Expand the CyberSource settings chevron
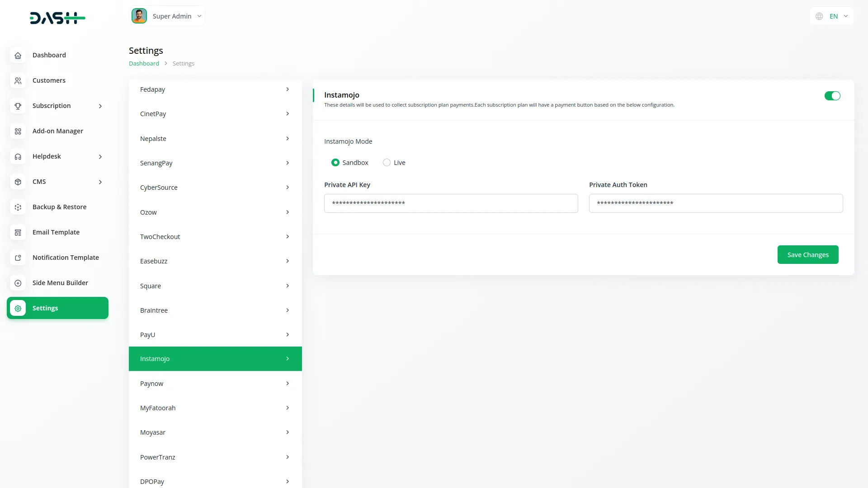This screenshot has width=868, height=488. [288, 187]
